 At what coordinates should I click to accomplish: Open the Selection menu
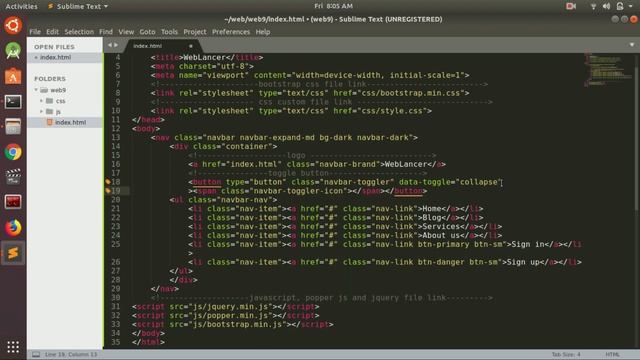coord(79,32)
